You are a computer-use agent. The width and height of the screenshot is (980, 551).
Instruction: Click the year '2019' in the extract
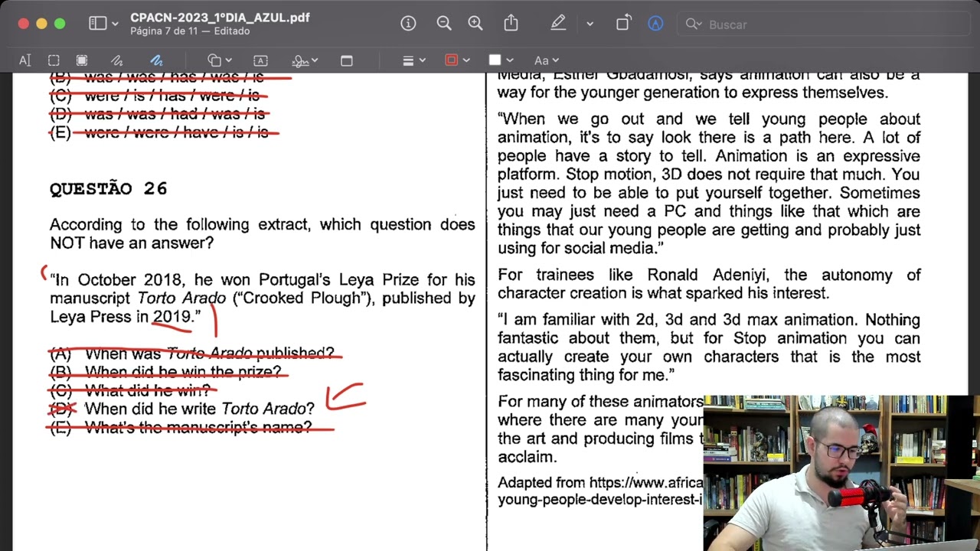[171, 317]
